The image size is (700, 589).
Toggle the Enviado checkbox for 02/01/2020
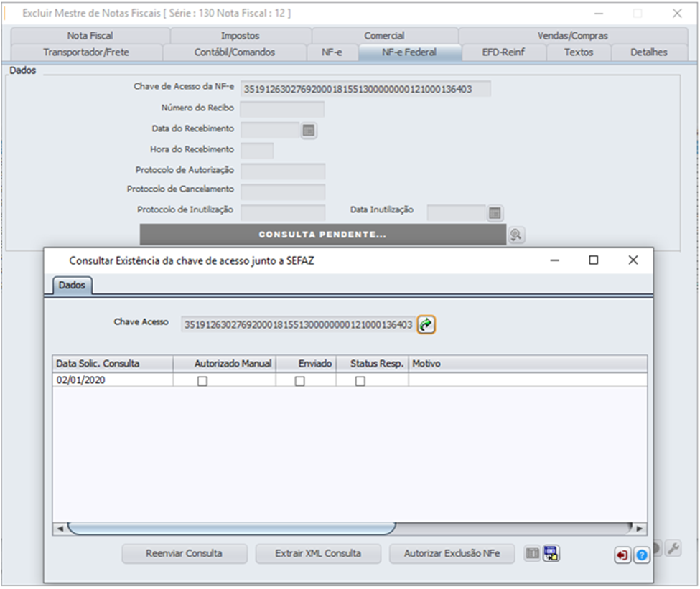300,381
